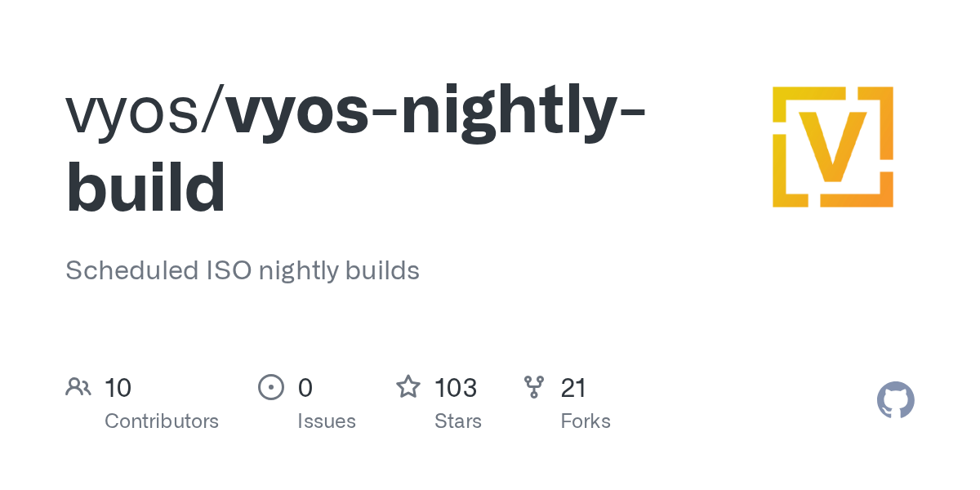
Task: Click the issues count '0'
Action: pos(305,387)
